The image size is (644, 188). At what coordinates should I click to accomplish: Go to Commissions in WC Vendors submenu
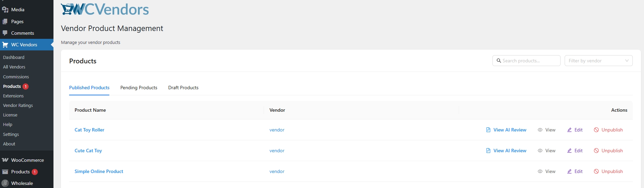point(16,77)
